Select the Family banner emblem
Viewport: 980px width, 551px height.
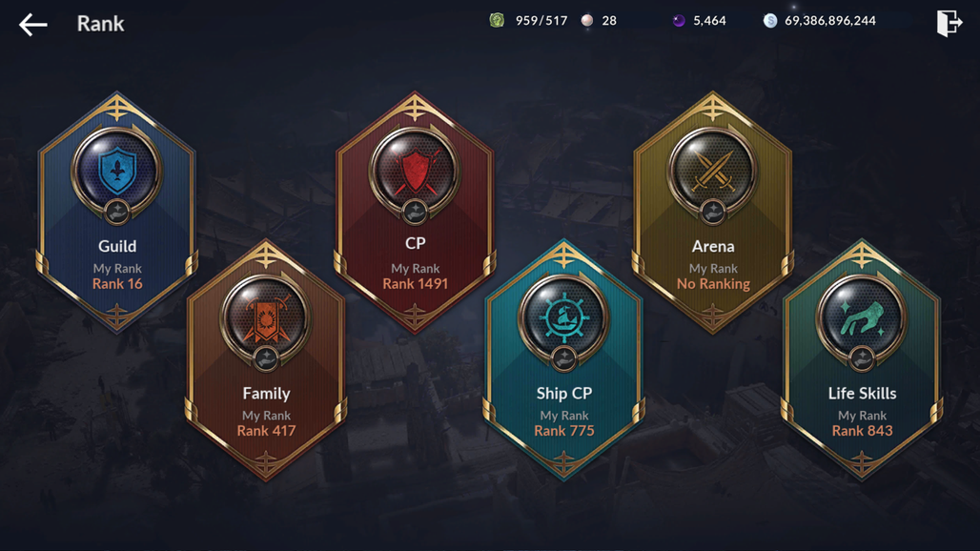(x=266, y=318)
